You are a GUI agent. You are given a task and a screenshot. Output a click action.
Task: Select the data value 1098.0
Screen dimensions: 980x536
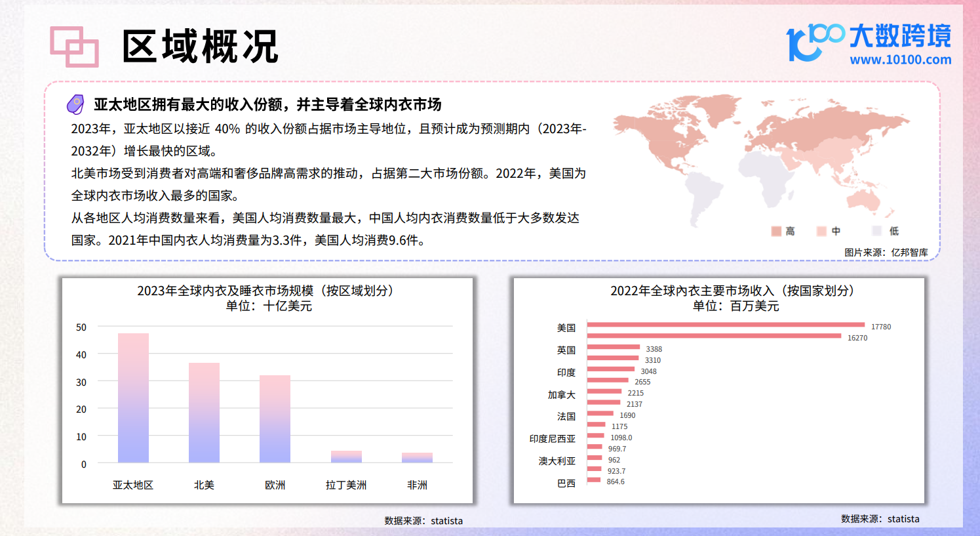pos(621,438)
